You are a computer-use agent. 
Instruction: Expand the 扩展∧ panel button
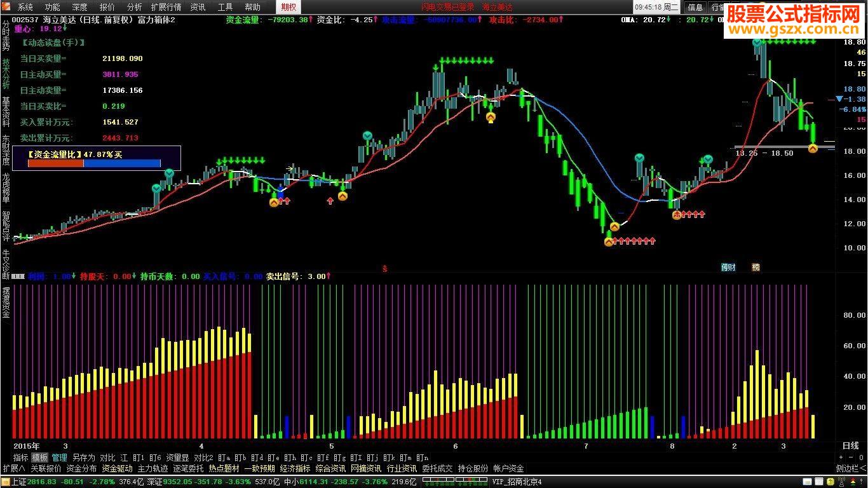[13, 468]
